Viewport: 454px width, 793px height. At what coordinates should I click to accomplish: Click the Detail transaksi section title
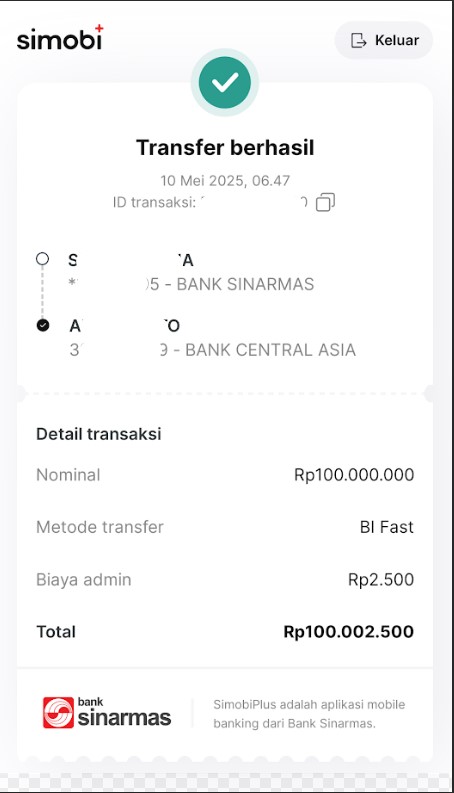point(99,434)
